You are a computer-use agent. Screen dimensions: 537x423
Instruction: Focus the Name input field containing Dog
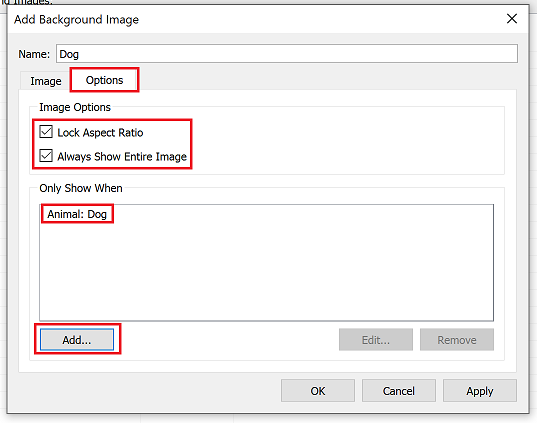point(287,53)
